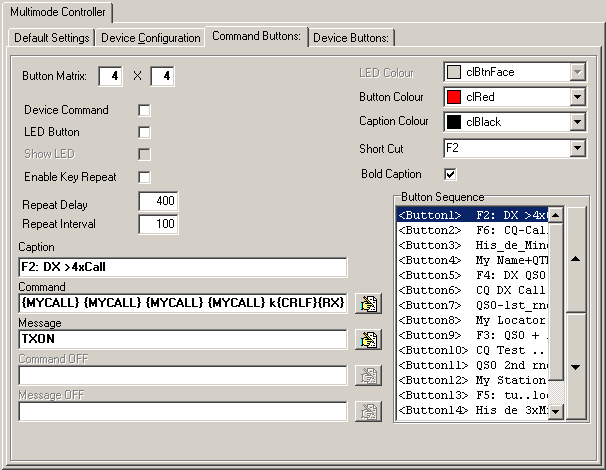Select Button5 F4: DX QSO in list

pyautogui.click(x=473, y=275)
